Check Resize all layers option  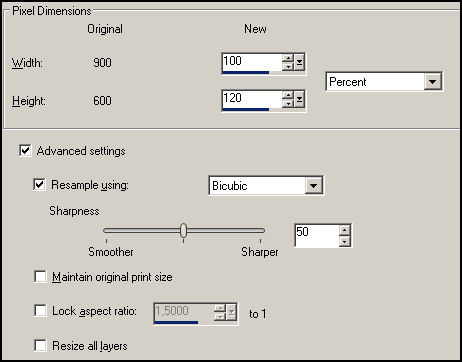click(40, 345)
